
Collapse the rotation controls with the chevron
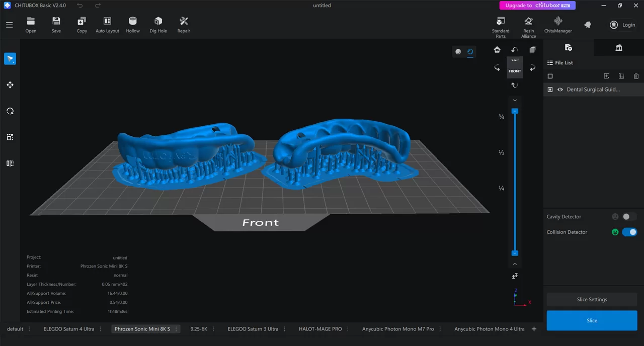[515, 100]
